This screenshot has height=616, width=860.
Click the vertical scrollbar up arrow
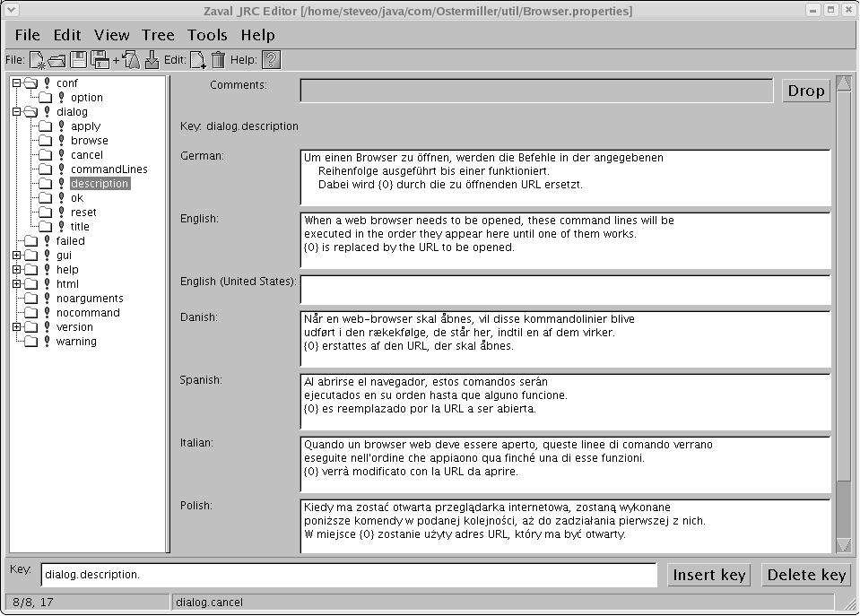pos(844,82)
